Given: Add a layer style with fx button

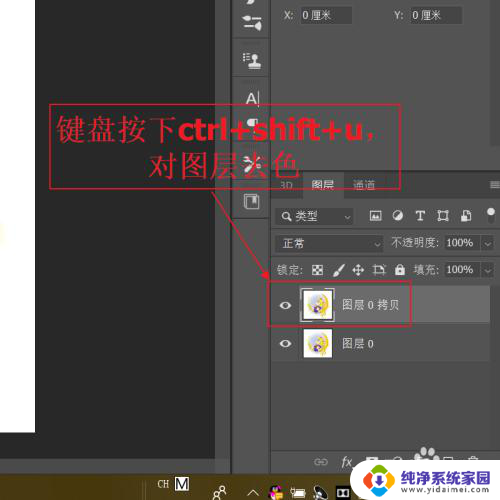Looking at the screenshot, I should [x=347, y=462].
